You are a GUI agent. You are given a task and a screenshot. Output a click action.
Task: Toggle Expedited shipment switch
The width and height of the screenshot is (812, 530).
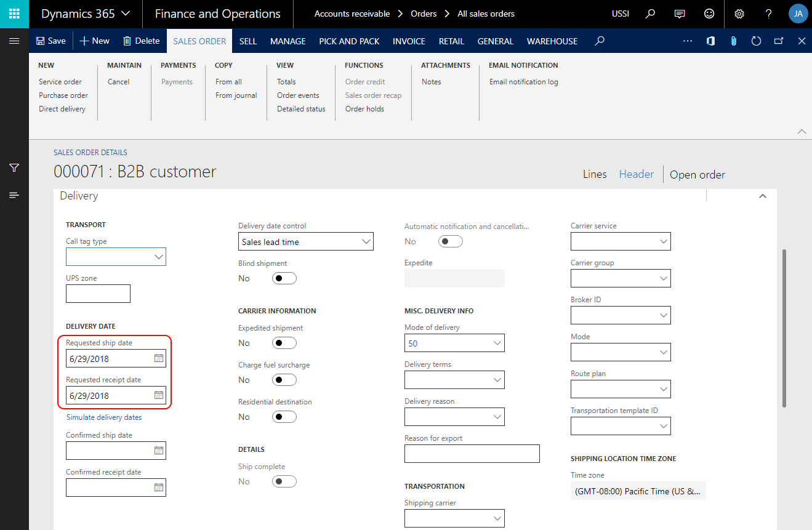pos(284,343)
